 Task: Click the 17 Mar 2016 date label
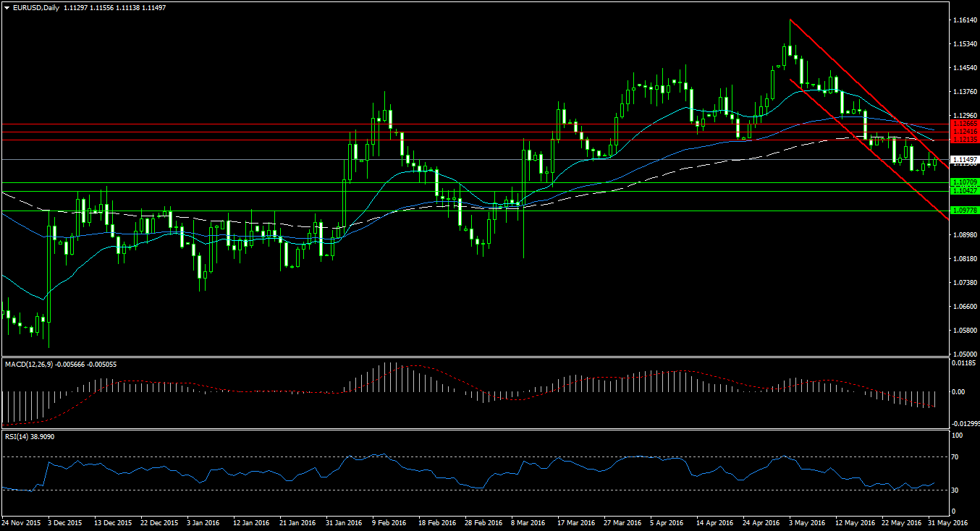click(x=577, y=522)
